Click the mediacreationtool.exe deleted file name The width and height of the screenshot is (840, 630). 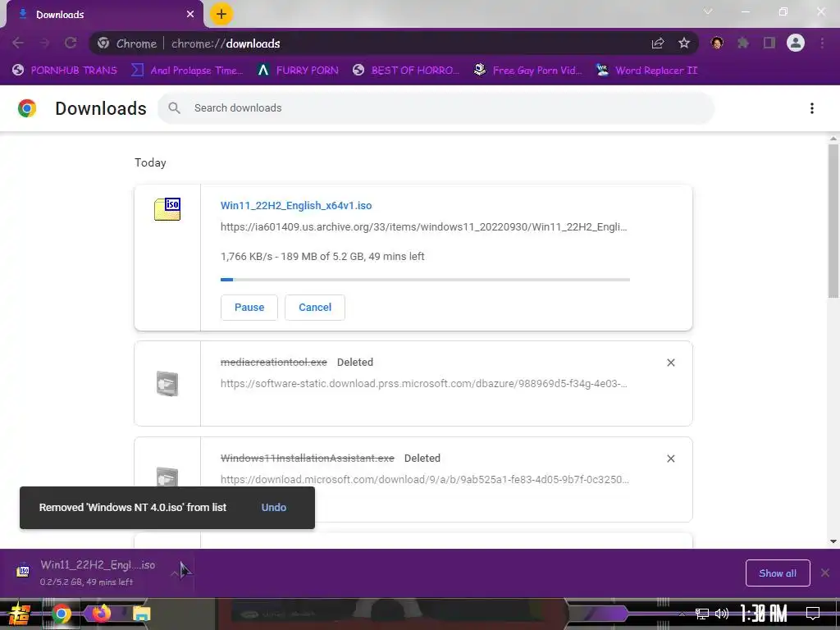click(274, 363)
